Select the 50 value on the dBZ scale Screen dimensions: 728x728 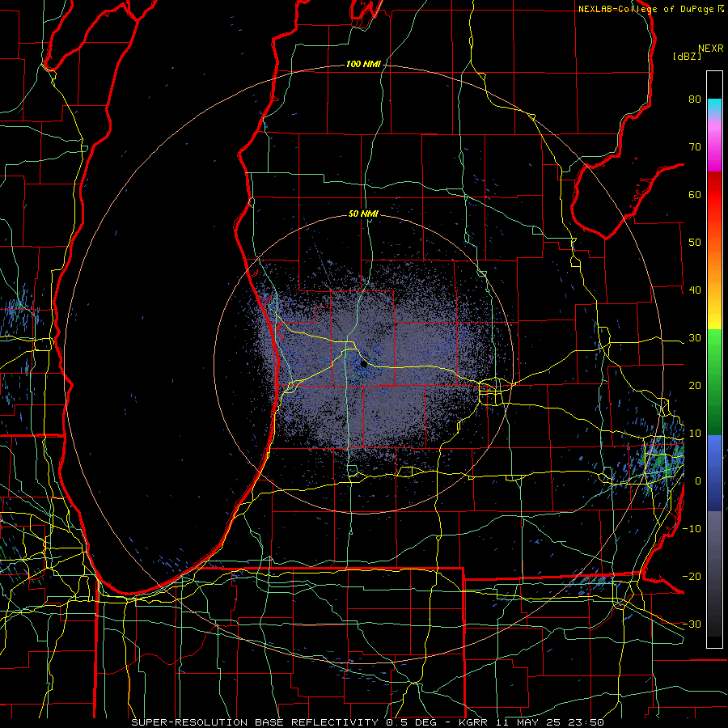click(695, 243)
